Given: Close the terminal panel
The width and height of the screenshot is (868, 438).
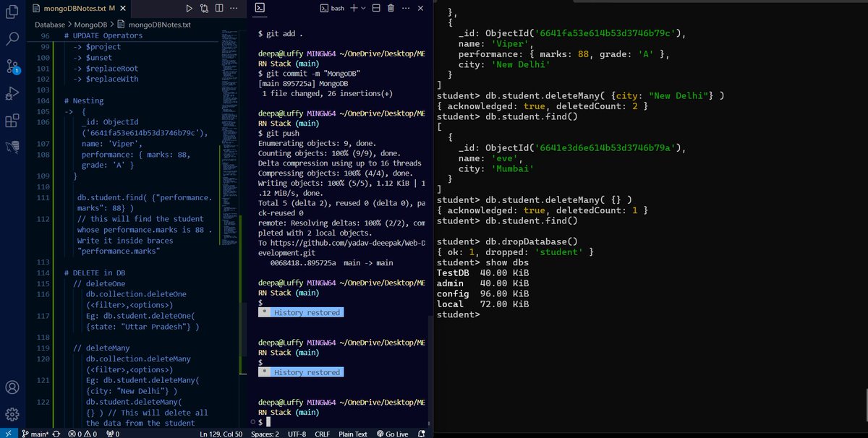Looking at the screenshot, I should [x=421, y=8].
